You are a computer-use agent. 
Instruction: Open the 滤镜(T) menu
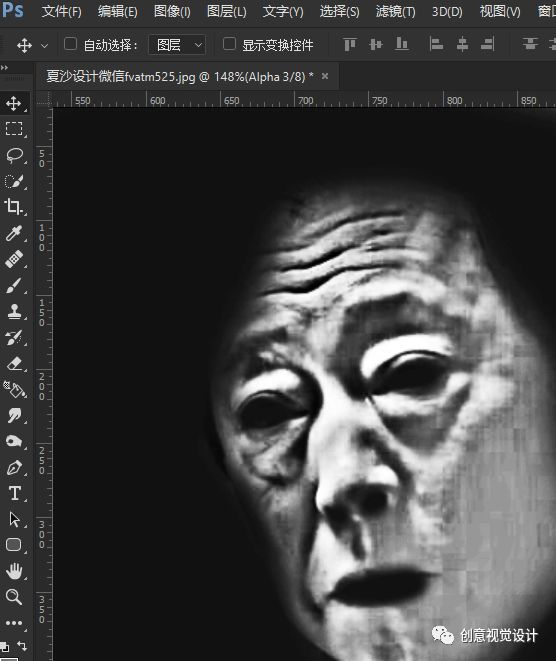[x=395, y=11]
